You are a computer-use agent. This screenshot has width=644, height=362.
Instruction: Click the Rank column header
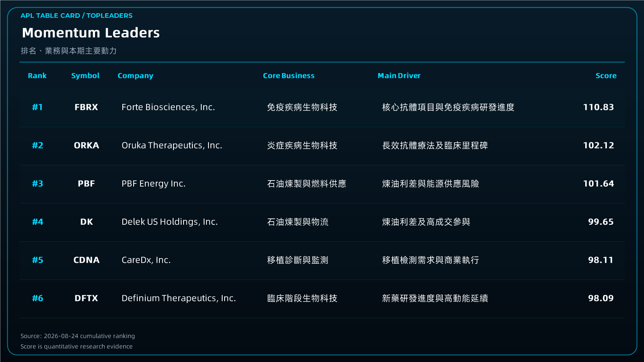pyautogui.click(x=37, y=76)
